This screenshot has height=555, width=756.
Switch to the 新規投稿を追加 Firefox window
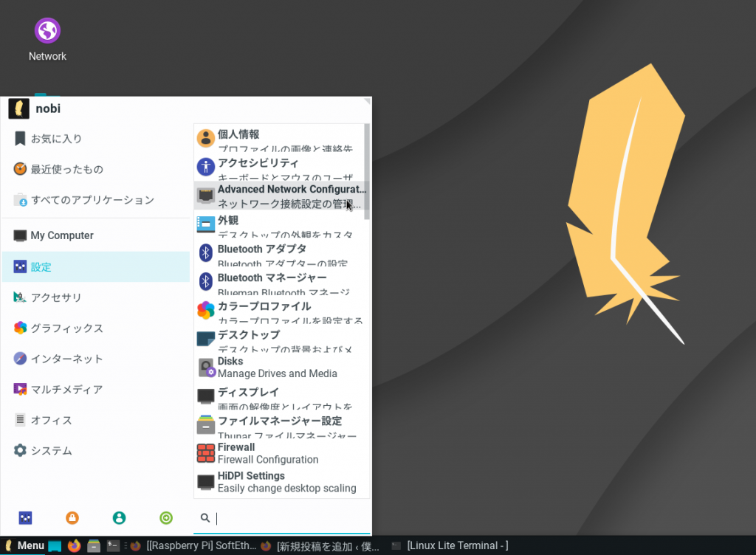click(x=320, y=546)
